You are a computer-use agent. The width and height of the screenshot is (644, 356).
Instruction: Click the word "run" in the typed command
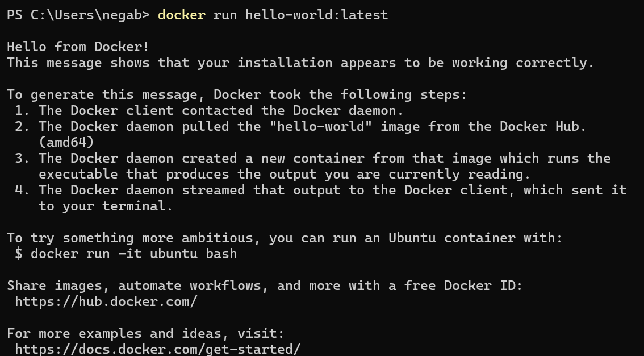tap(225, 15)
